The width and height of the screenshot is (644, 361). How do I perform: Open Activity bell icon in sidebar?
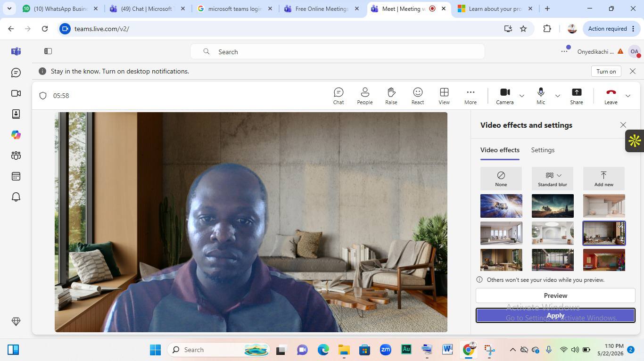(16, 197)
